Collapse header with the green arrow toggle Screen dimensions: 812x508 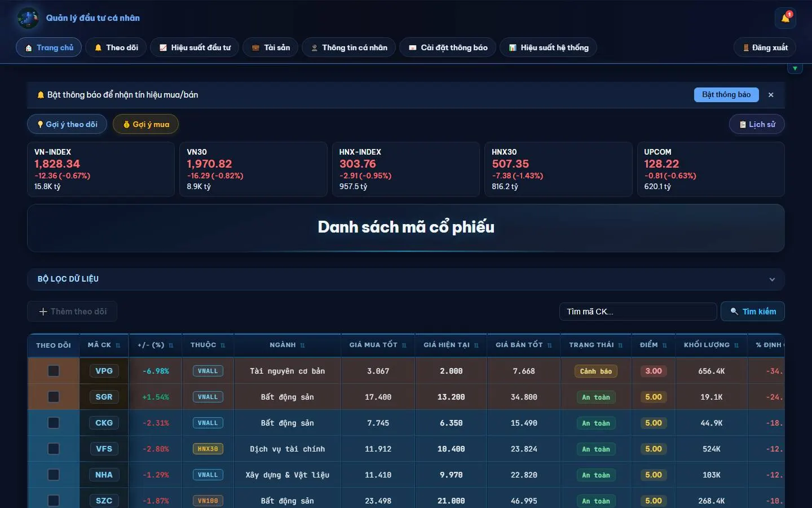coord(795,68)
